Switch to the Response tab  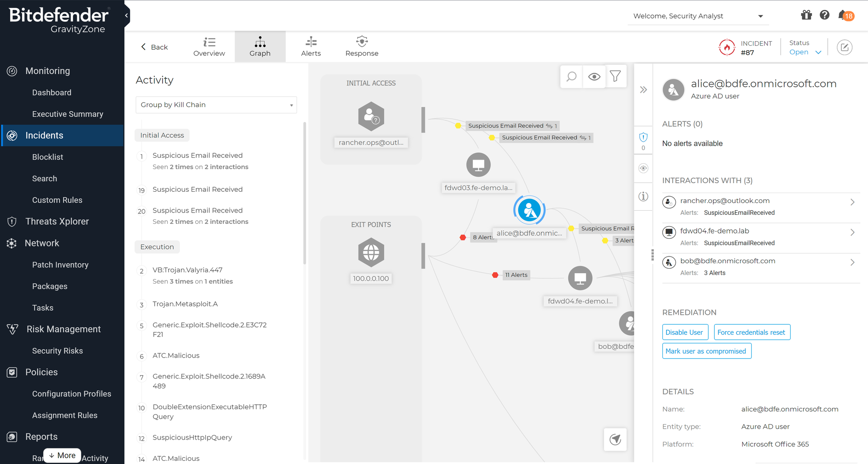[362, 47]
